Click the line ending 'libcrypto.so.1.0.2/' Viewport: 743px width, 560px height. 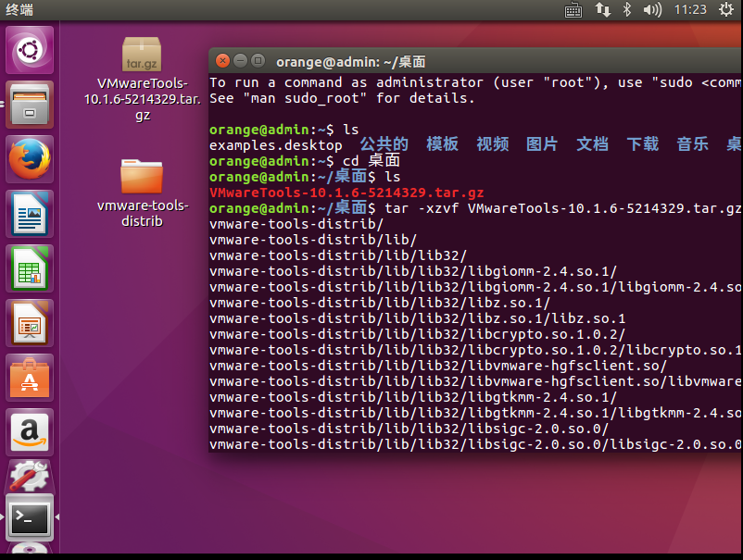tap(418, 334)
